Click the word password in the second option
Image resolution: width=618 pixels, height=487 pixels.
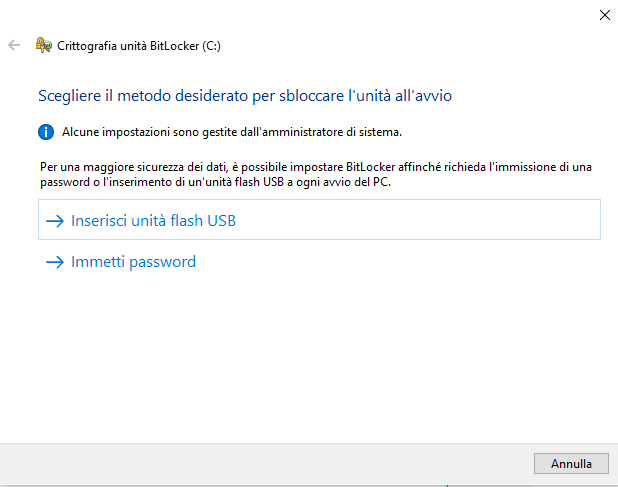[x=162, y=262]
